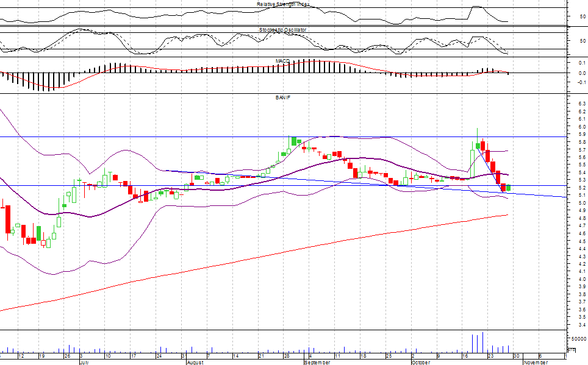Click the 5.5 price axis label
The image size is (588, 365).
(x=582, y=165)
